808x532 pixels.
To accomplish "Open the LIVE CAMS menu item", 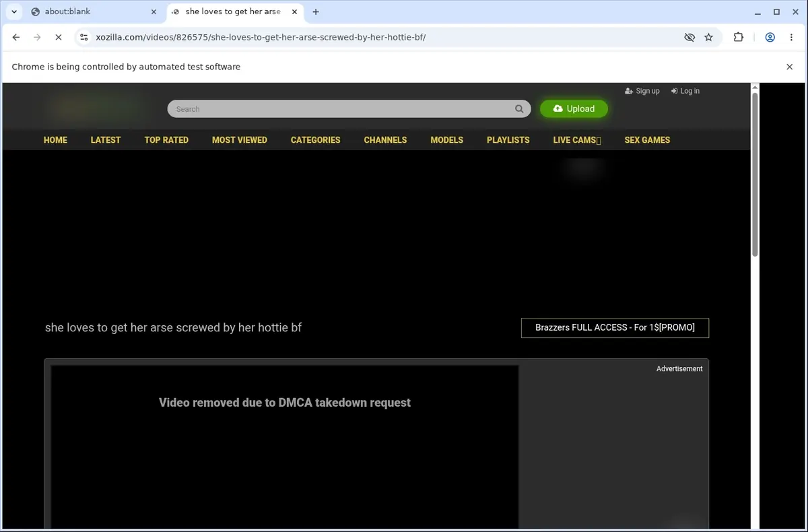I will pos(577,140).
